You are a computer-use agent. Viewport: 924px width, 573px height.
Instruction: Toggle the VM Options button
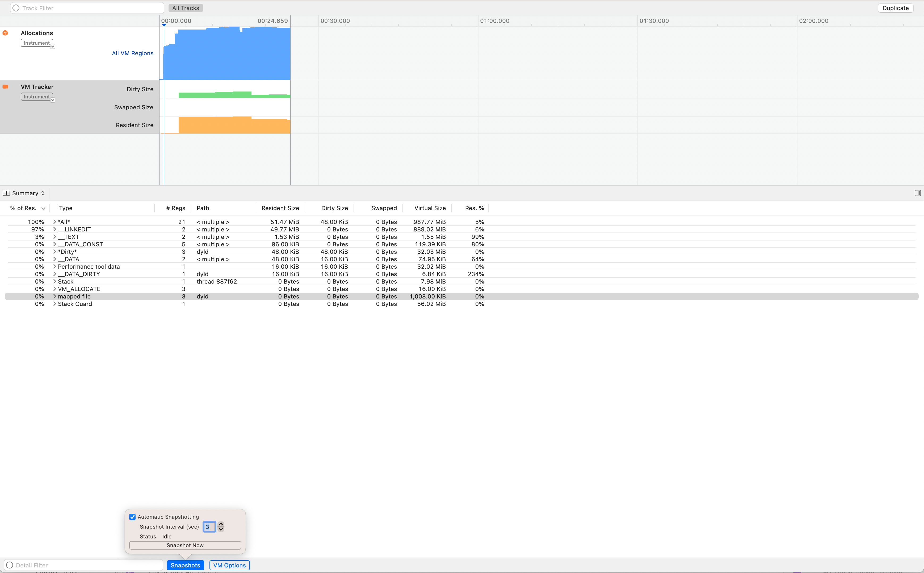click(x=229, y=565)
